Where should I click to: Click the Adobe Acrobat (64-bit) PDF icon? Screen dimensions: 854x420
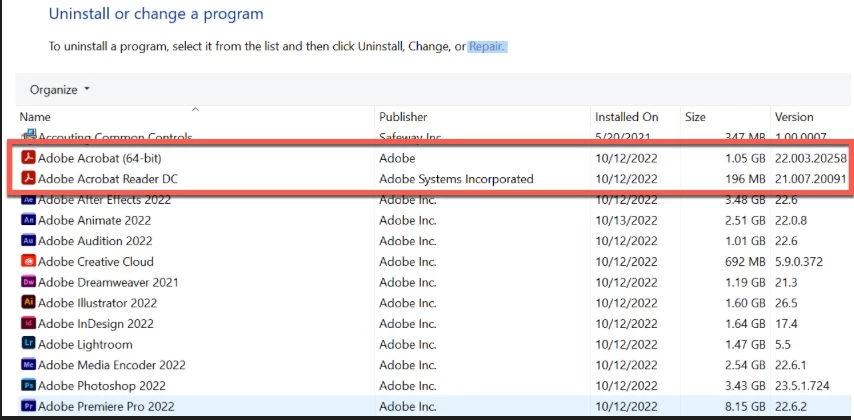28,159
